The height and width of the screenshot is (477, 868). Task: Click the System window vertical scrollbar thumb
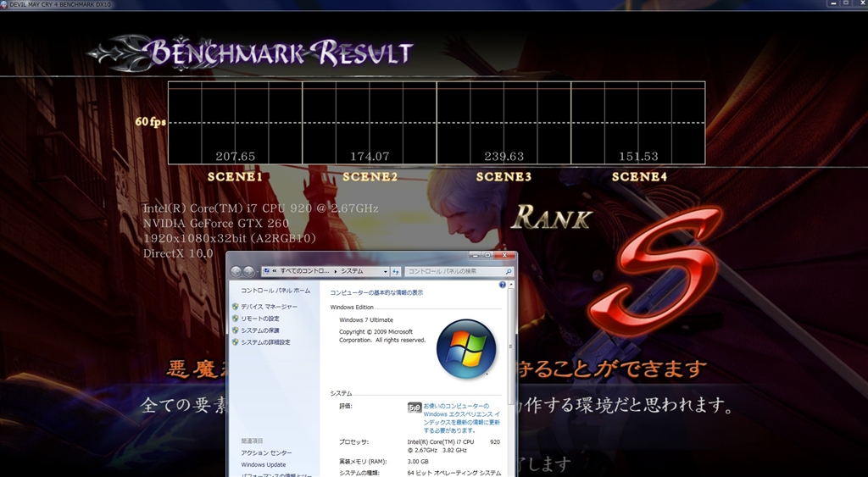pyautogui.click(x=510, y=347)
